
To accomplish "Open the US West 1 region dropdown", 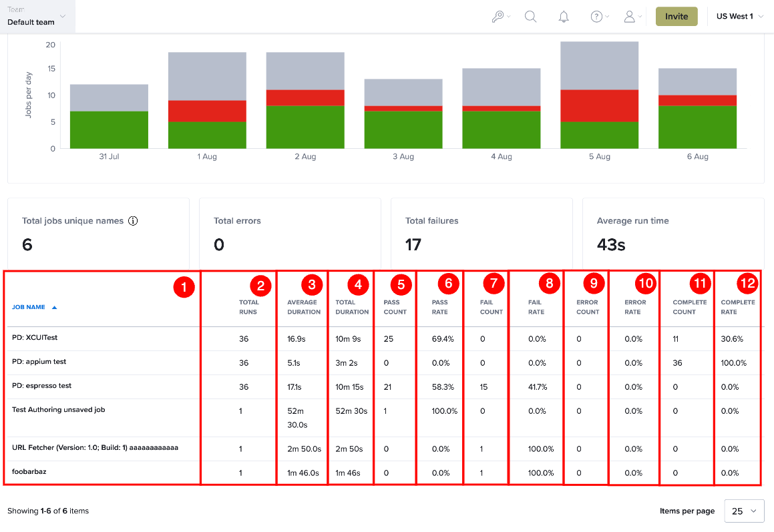I will click(739, 16).
